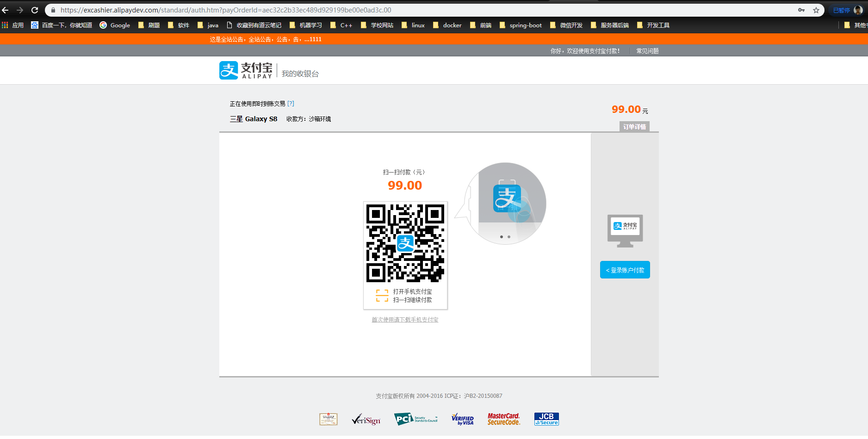Go back with the browser back arrow
The height and width of the screenshot is (439, 868).
coord(6,10)
